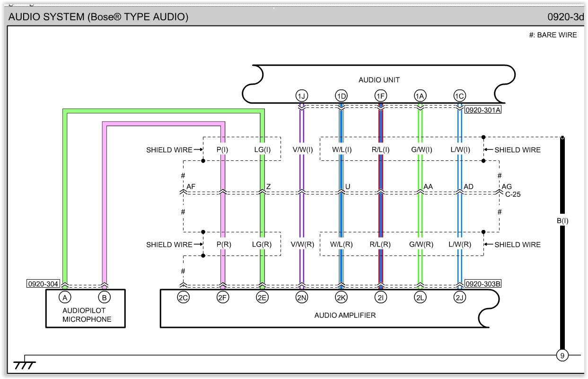Click the V/W(R) wire label
588x379 pixels.
(302, 245)
